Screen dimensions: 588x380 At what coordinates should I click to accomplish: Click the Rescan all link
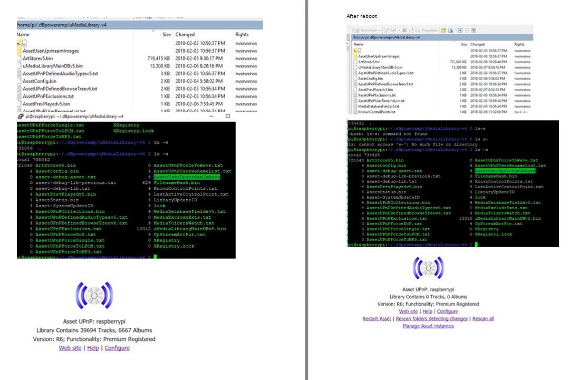coord(483,319)
